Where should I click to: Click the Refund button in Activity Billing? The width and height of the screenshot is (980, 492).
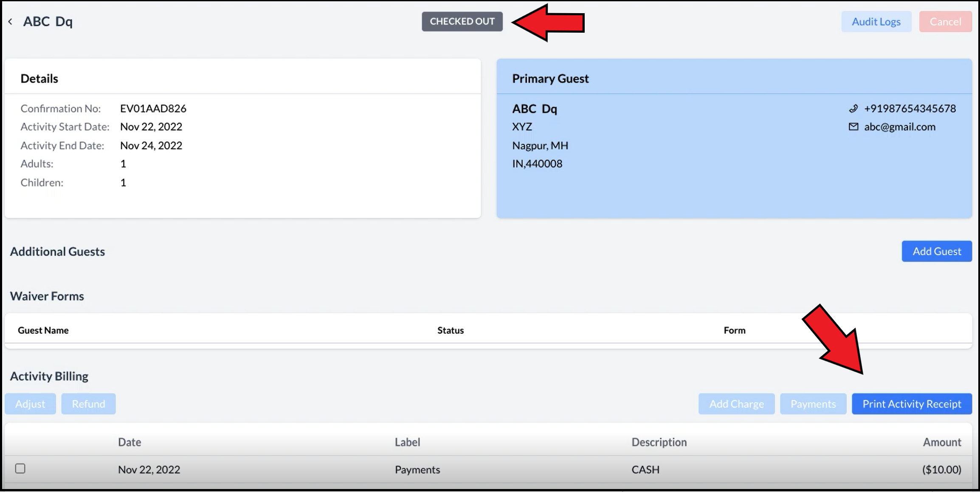click(88, 404)
